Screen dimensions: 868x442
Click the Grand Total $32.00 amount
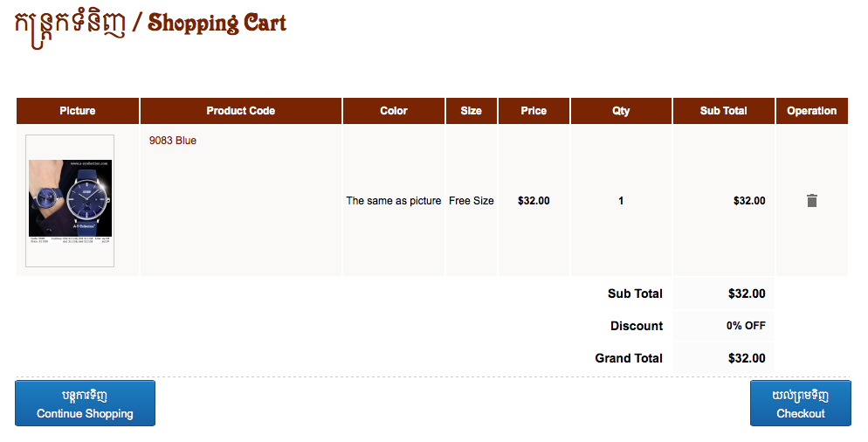point(747,358)
